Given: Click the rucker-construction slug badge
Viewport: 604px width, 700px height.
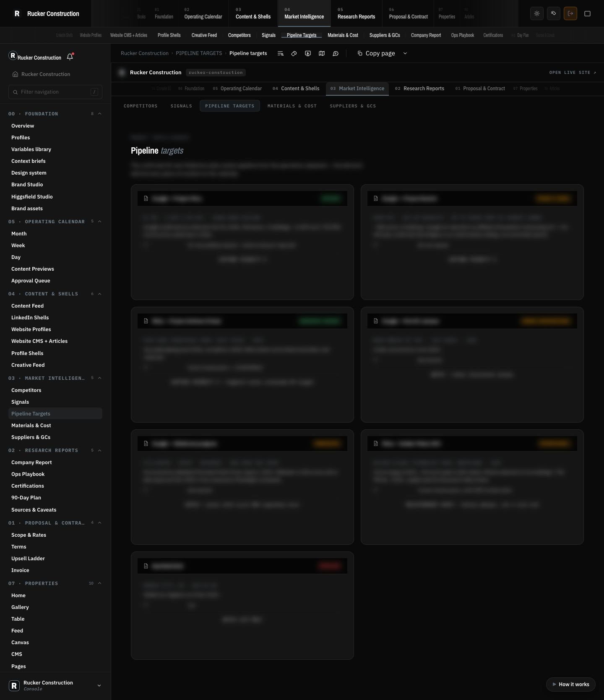Looking at the screenshot, I should [x=216, y=73].
